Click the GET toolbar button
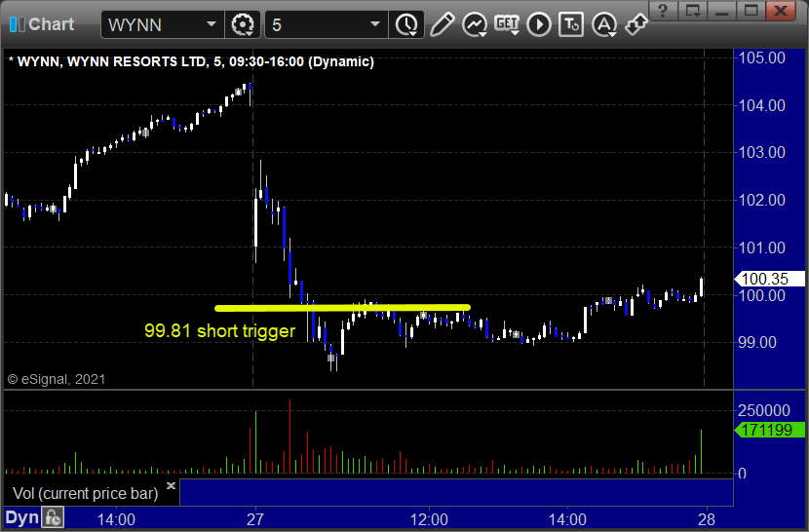Image resolution: width=809 pixels, height=532 pixels. (507, 23)
